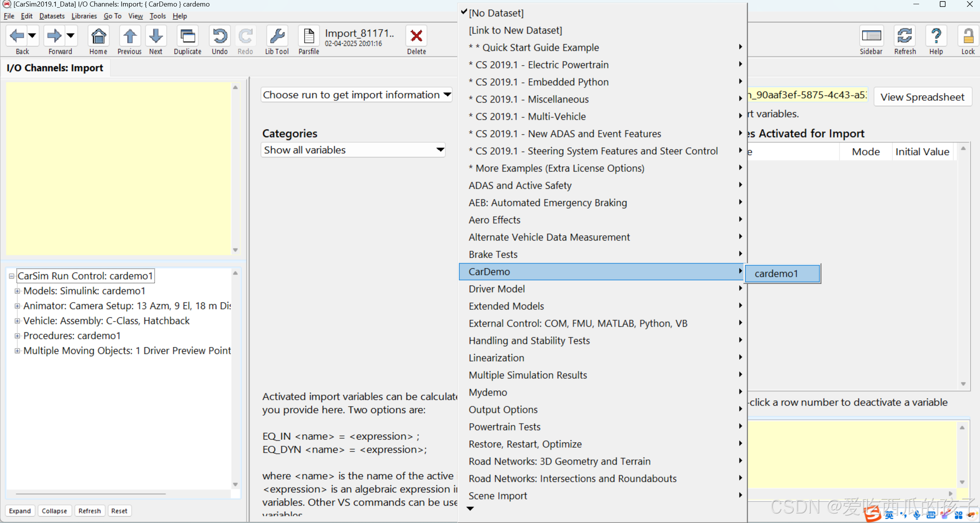Click the Collapse button below the tree
Screen dimensions: 980x523
(x=54, y=511)
